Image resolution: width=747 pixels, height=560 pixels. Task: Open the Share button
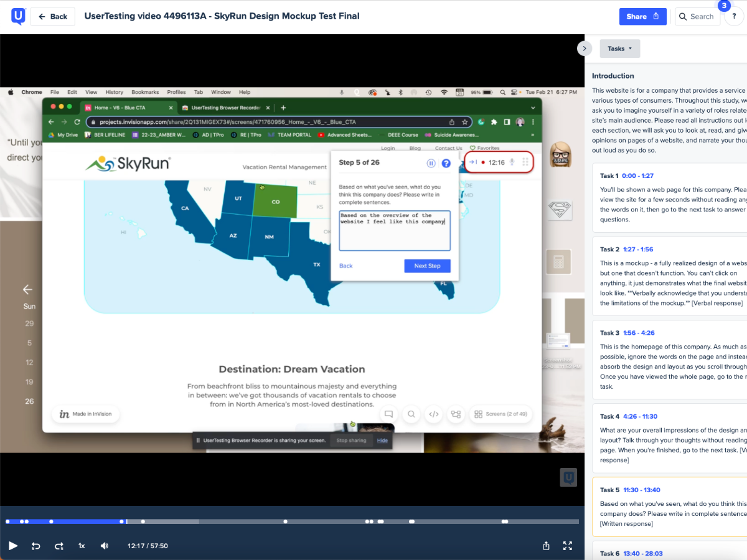pyautogui.click(x=643, y=17)
